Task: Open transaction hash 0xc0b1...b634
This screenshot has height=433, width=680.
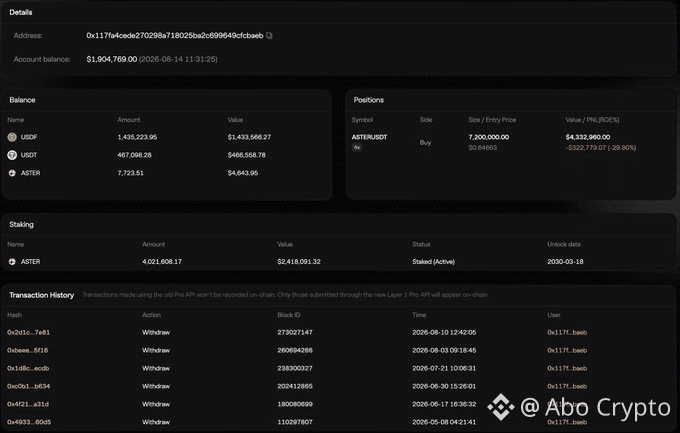Action: (29, 386)
